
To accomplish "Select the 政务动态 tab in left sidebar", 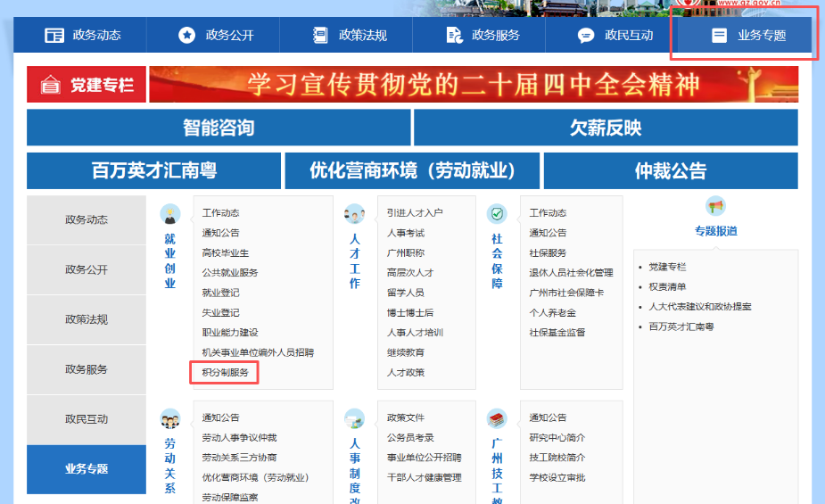I will tap(87, 220).
